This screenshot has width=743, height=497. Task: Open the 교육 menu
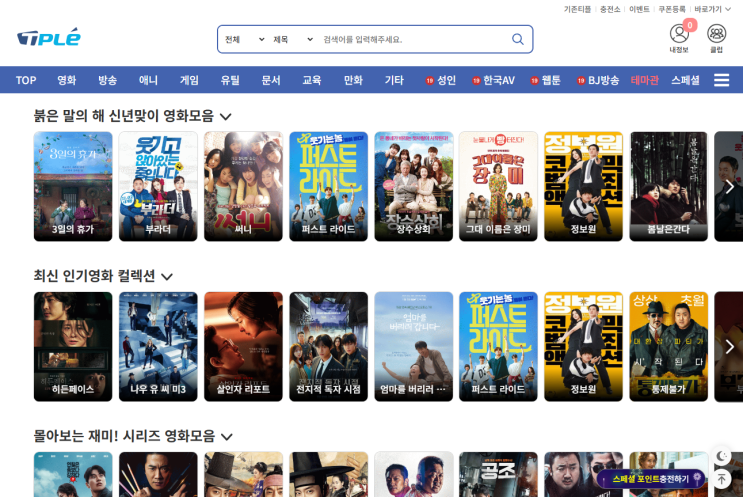[312, 80]
